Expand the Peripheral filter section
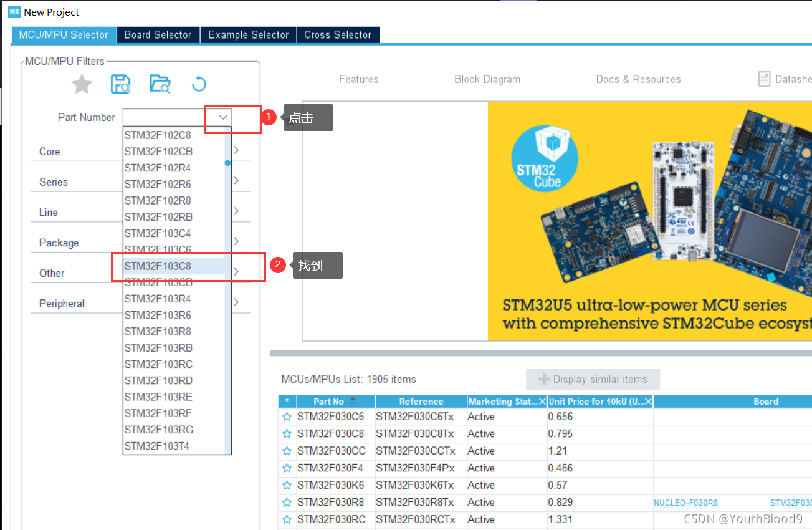The height and width of the screenshot is (530, 812). (x=236, y=302)
